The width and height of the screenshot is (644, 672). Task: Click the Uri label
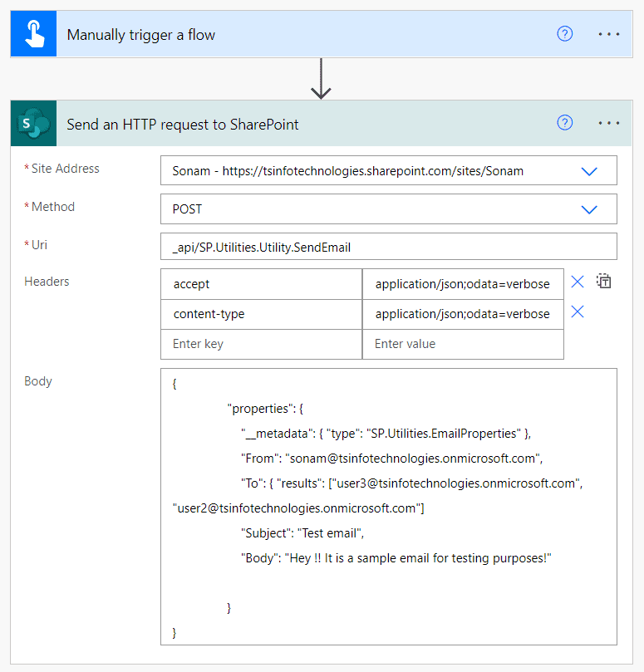click(x=39, y=245)
